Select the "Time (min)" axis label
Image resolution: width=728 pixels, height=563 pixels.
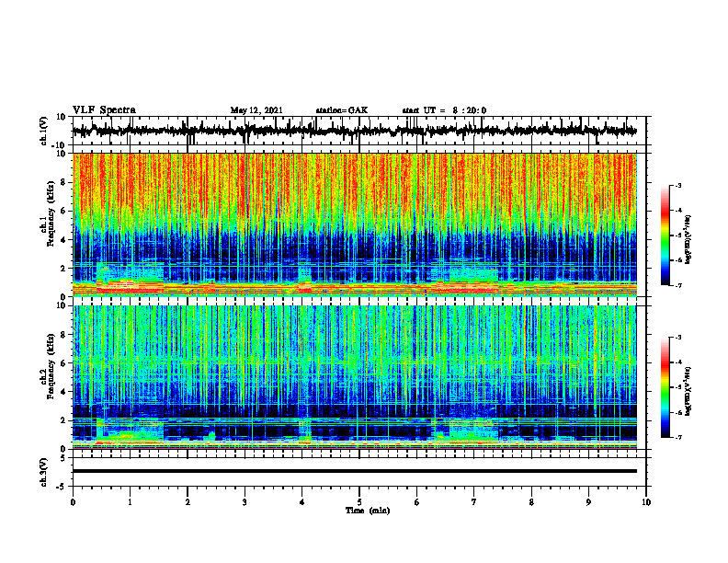[368, 511]
